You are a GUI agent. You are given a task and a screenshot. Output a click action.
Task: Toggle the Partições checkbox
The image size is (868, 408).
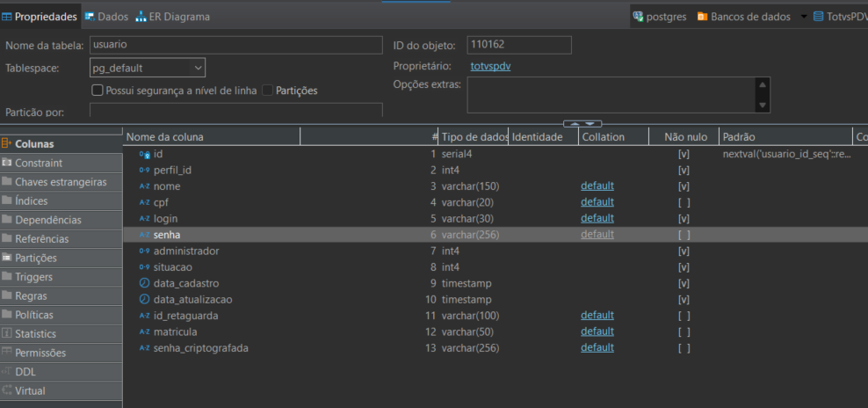click(x=268, y=91)
